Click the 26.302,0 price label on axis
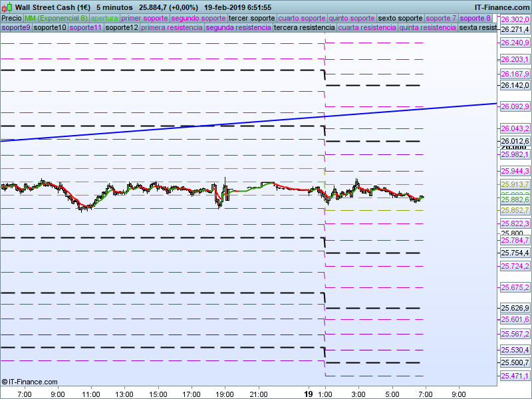Image resolution: width=532 pixels, height=399 pixels. [514, 20]
